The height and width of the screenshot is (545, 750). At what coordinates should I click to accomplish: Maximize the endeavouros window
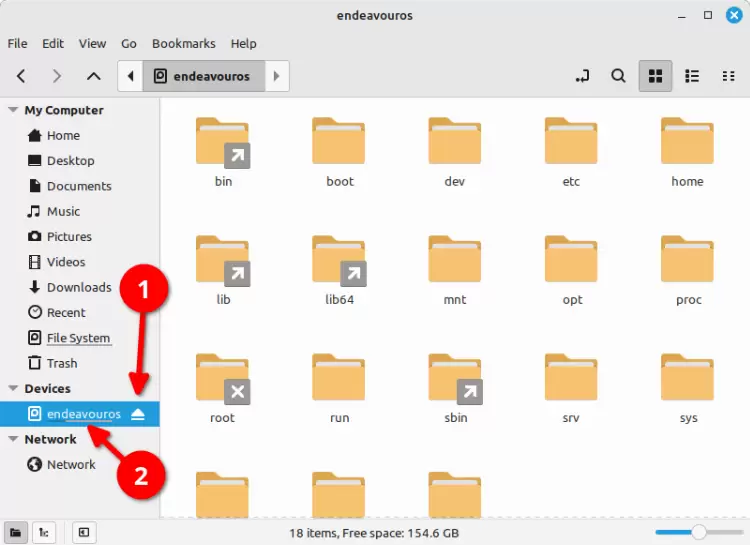708,15
